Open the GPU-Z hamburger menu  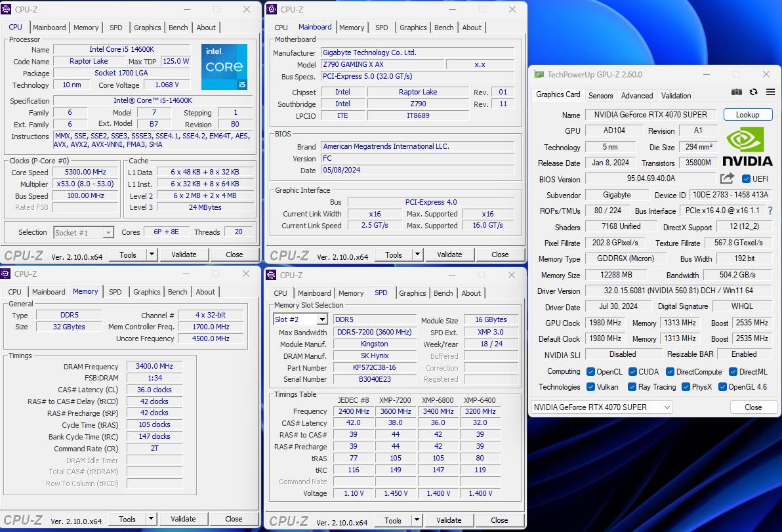point(770,92)
